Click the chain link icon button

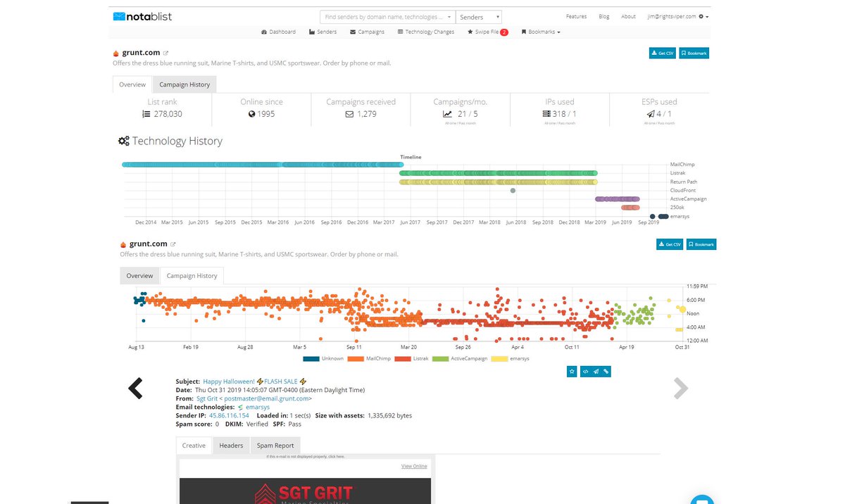(x=606, y=370)
